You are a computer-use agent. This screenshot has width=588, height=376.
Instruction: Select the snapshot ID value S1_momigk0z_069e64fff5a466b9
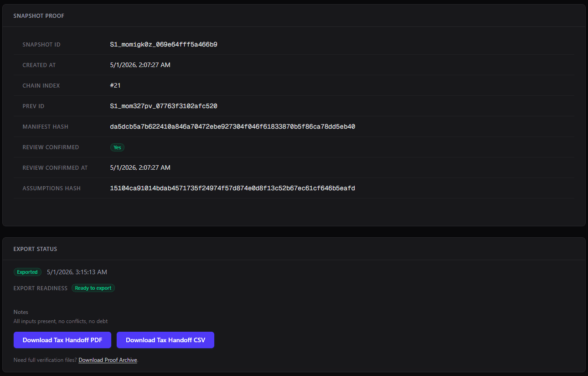pyautogui.click(x=164, y=45)
